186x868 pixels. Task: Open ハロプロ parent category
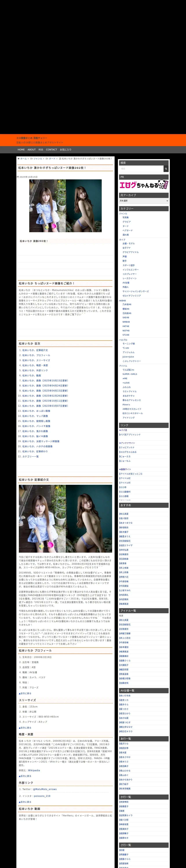click(x=123, y=340)
